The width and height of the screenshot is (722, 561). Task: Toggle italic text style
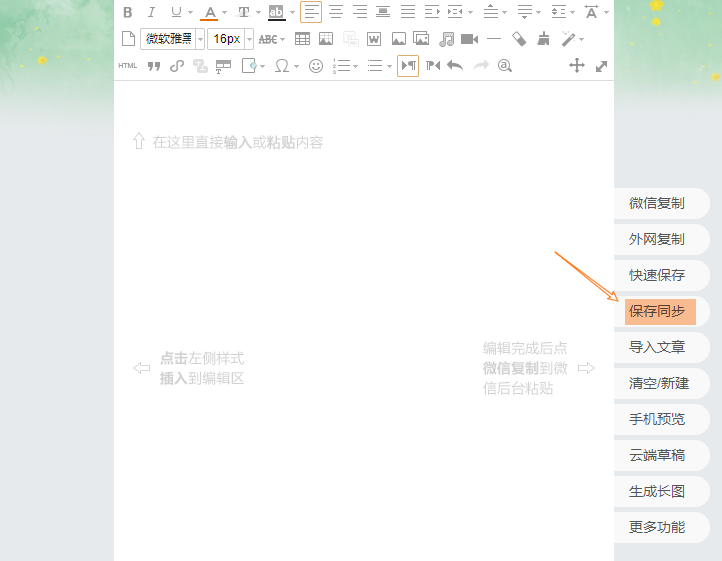point(151,12)
